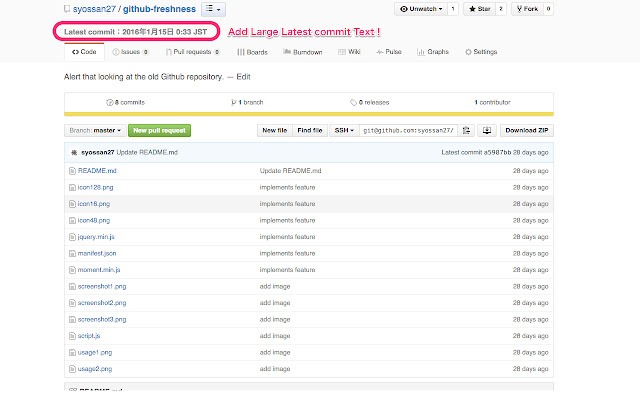Open README.md file
Image resolution: width=640 pixels, height=400 pixels.
pyautogui.click(x=97, y=171)
